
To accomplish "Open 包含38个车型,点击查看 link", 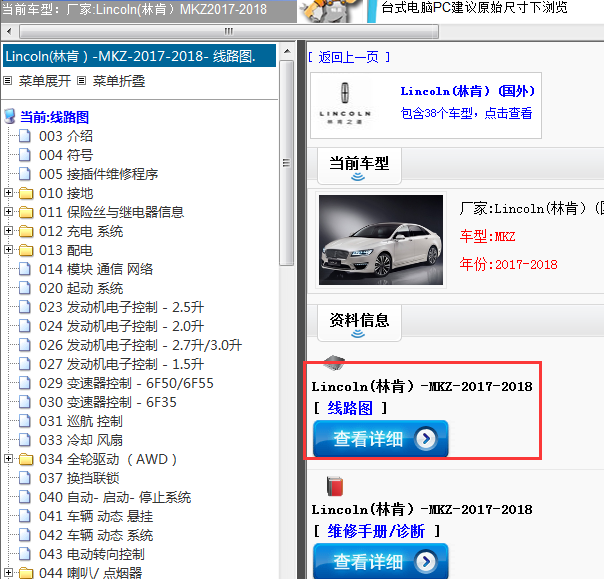I will point(466,113).
